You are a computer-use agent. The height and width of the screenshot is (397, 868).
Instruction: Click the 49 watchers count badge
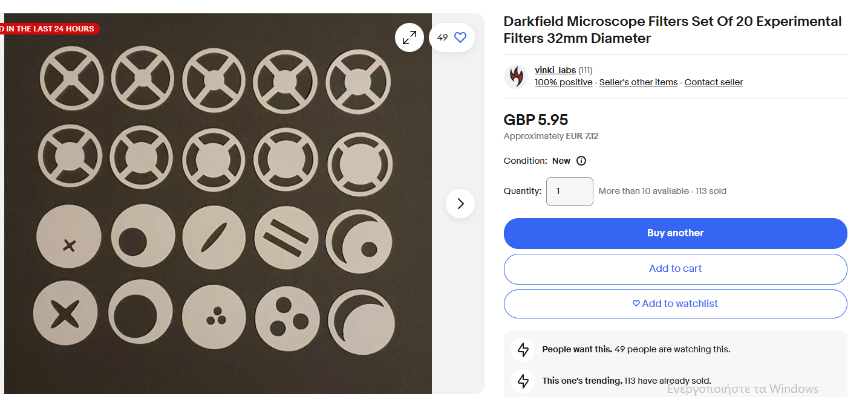[442, 37]
